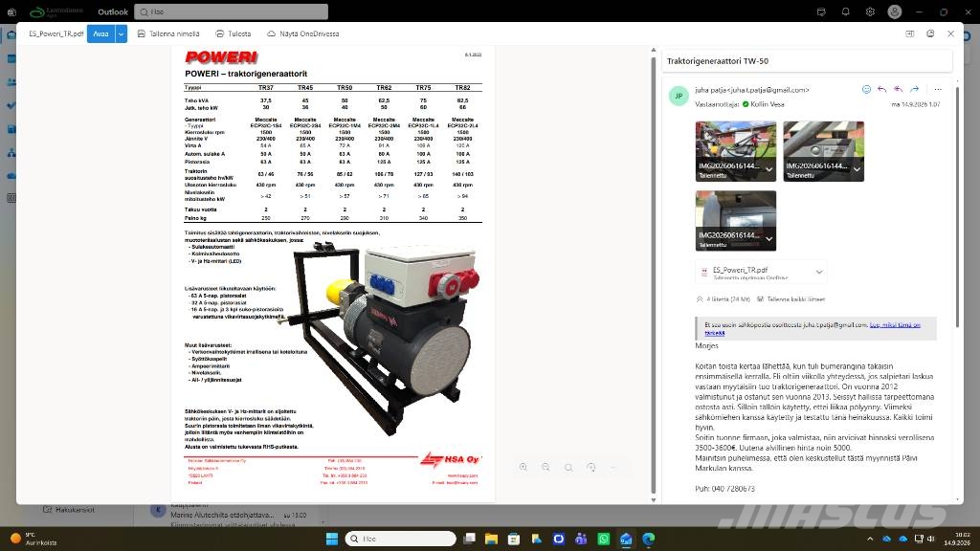980x551 pixels.
Task: Show the file with Näytä OneDrivessa
Action: pos(303,33)
